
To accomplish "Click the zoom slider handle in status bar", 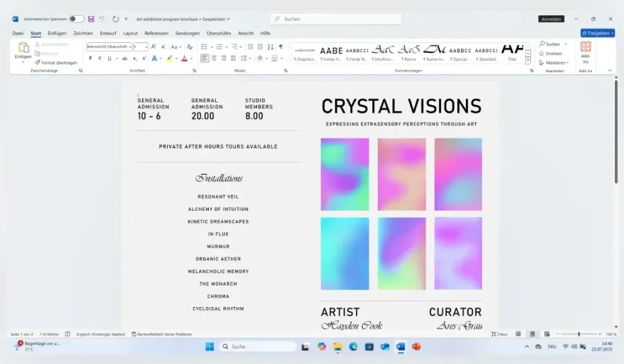I will (579, 334).
